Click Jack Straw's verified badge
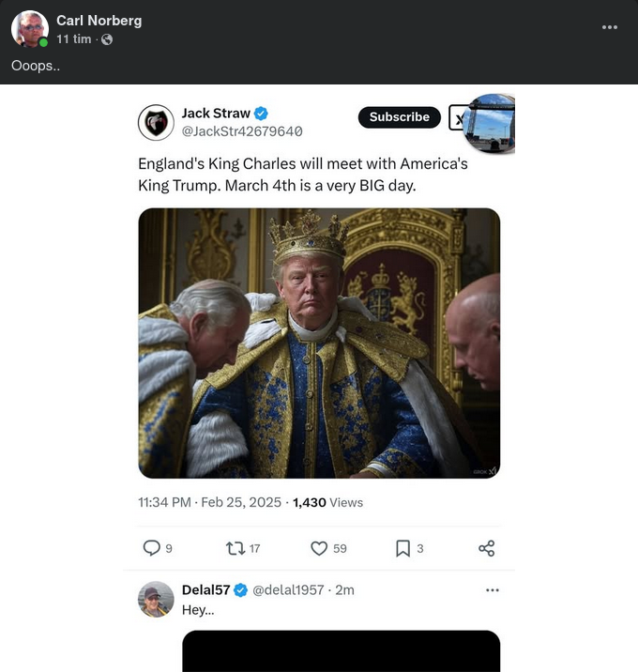 (x=263, y=114)
